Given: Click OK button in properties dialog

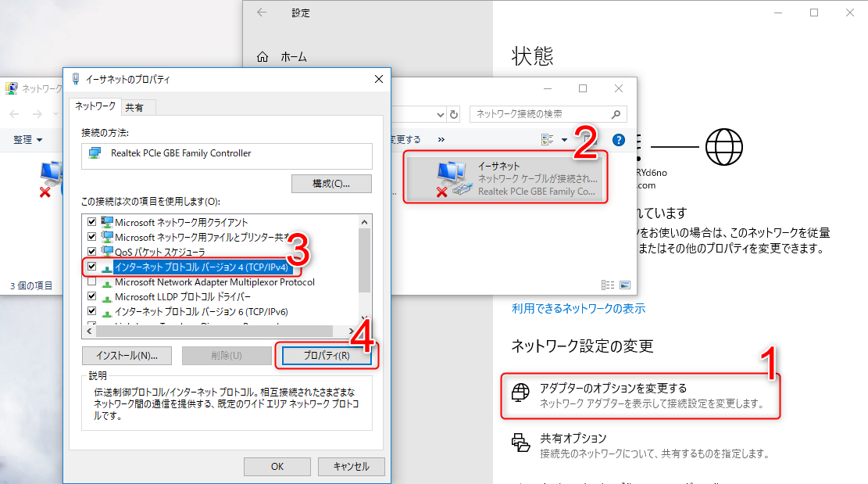Looking at the screenshot, I should (277, 466).
